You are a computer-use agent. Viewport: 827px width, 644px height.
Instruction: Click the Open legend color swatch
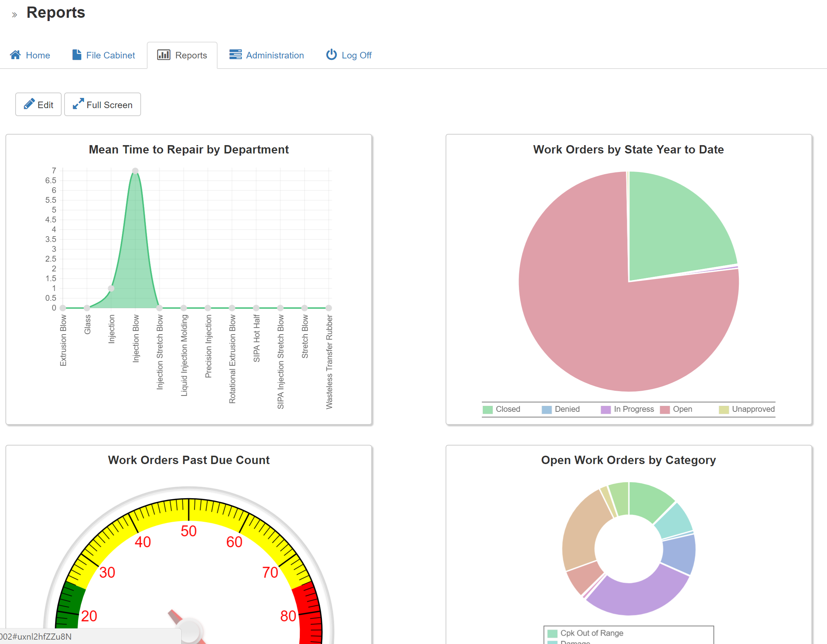coord(665,410)
